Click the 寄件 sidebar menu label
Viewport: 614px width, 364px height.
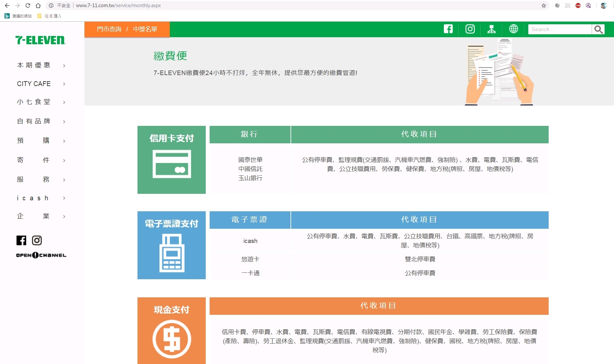coord(33,160)
